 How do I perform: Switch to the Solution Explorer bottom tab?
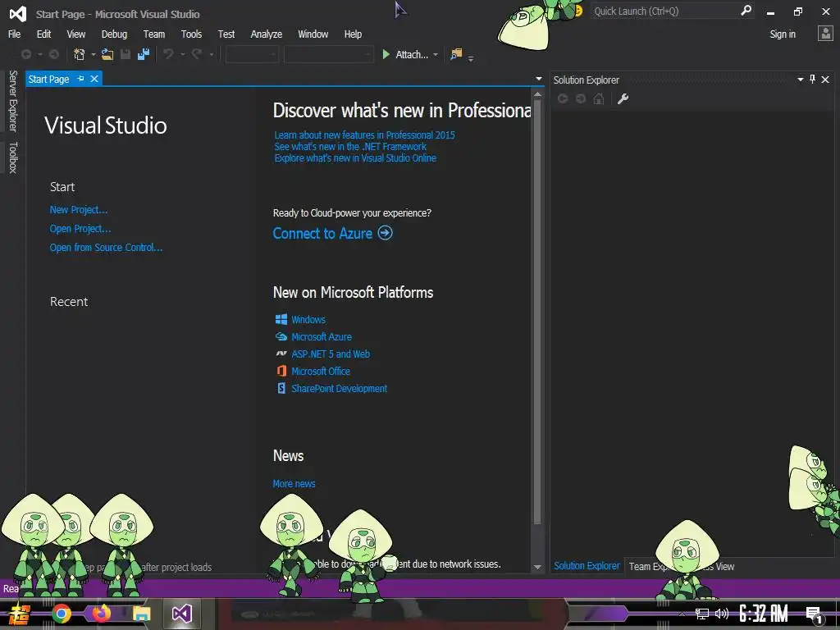coord(587,566)
